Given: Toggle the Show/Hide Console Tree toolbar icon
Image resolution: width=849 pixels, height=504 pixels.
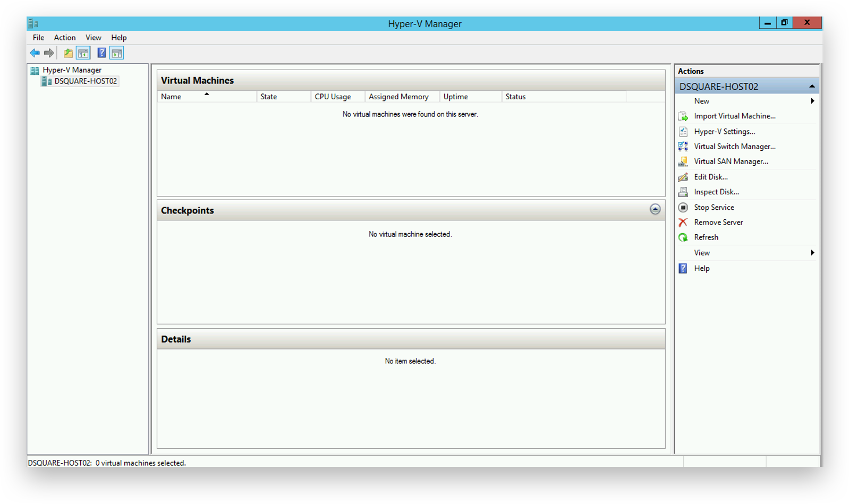Looking at the screenshot, I should tap(83, 53).
